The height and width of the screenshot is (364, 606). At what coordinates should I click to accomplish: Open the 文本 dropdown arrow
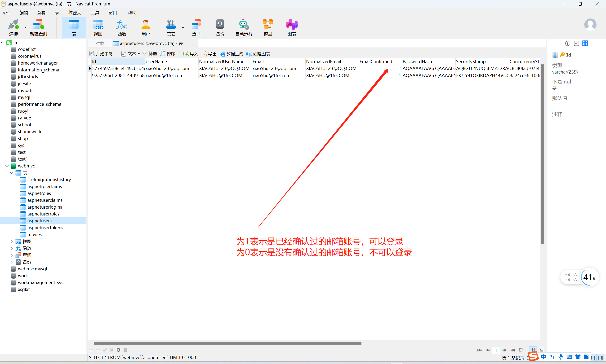pos(139,54)
